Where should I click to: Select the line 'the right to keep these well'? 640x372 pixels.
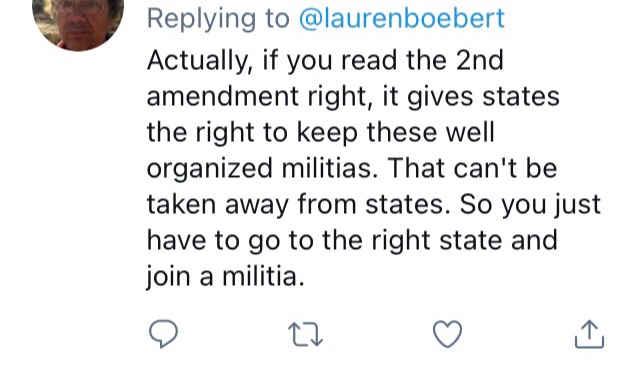(x=321, y=132)
